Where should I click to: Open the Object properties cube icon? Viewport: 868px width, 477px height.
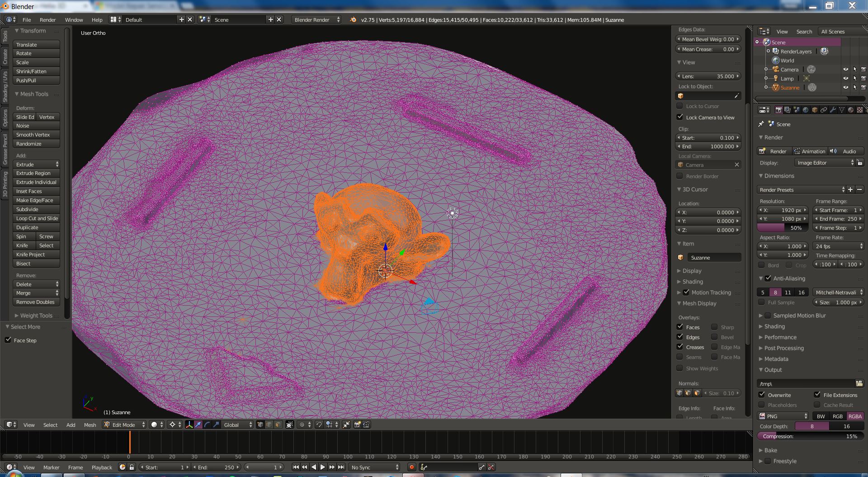pyautogui.click(x=815, y=110)
